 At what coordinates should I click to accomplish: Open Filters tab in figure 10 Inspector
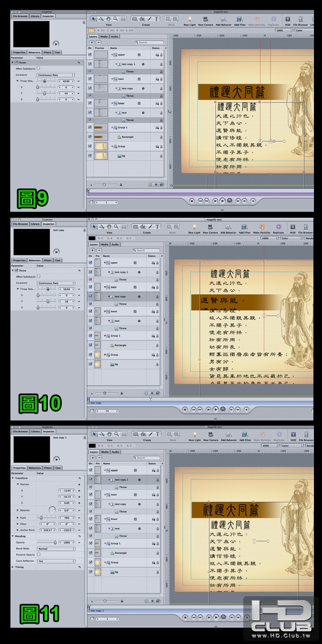pyautogui.click(x=47, y=260)
